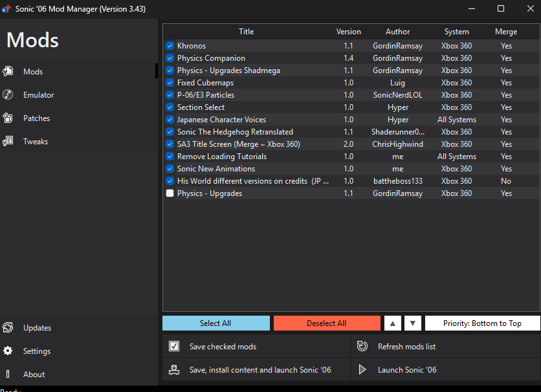Uncheck the Section Select checkbox
The height and width of the screenshot is (392, 541).
(x=170, y=107)
